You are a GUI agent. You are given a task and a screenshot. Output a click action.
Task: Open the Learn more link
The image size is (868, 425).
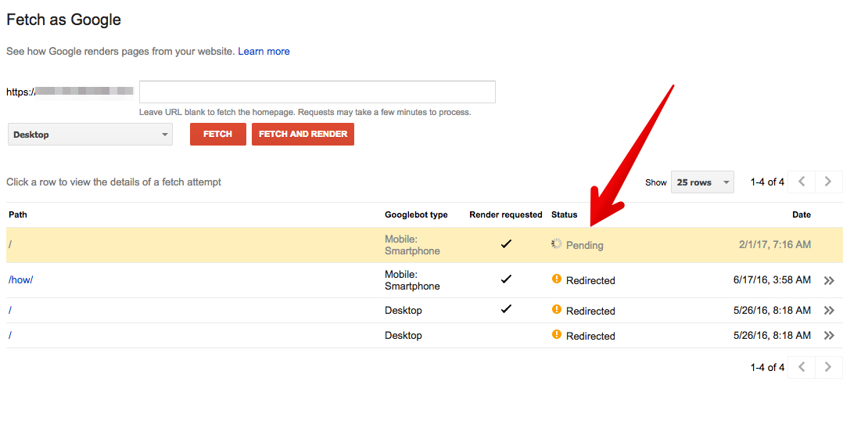(x=264, y=52)
